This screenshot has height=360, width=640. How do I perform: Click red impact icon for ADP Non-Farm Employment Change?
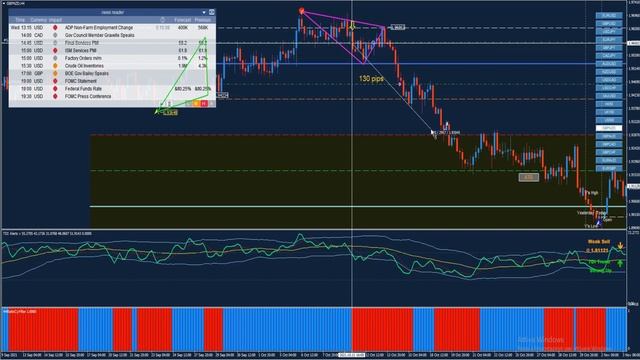[x=55, y=27]
